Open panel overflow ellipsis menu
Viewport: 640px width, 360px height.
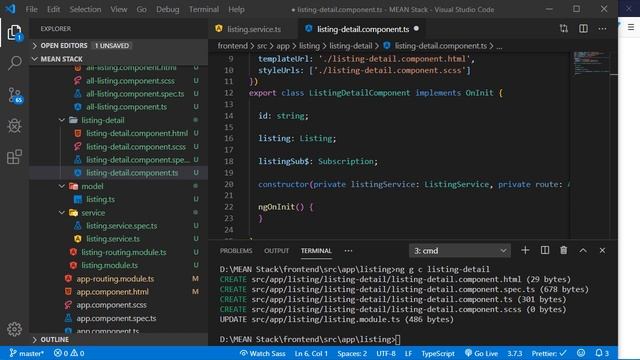point(348,251)
